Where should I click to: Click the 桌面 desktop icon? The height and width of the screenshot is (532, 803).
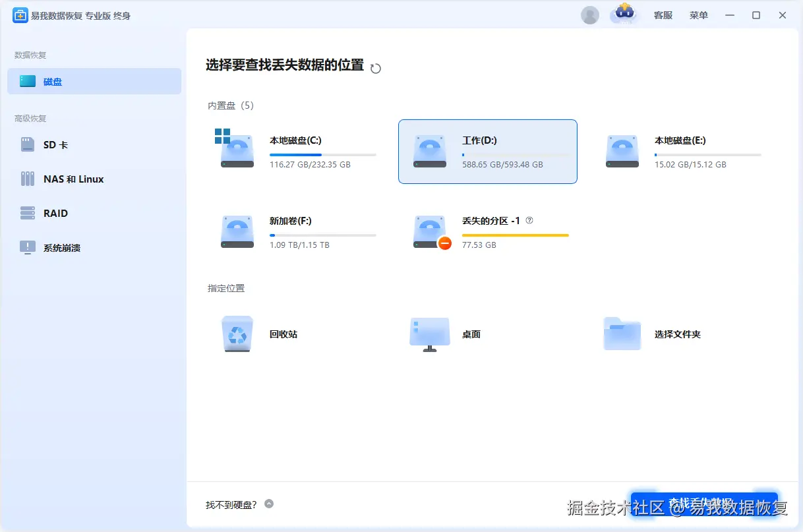[430, 334]
